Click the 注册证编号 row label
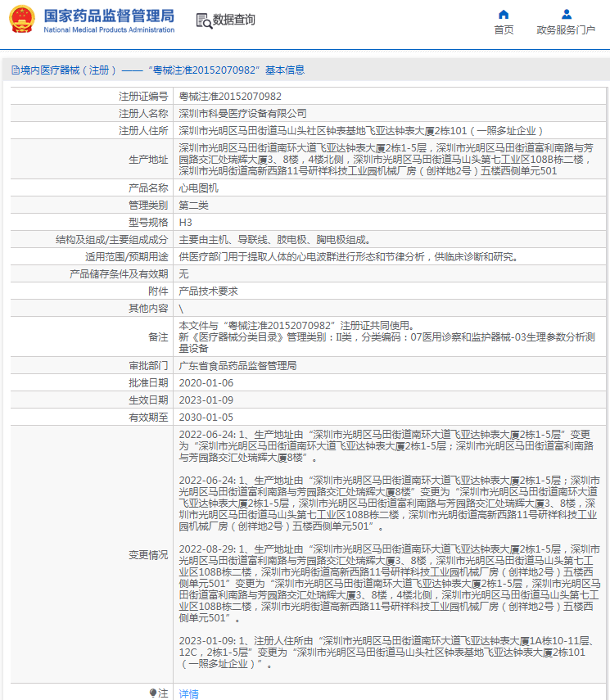Viewport: 610px width, 700px height. [x=143, y=96]
